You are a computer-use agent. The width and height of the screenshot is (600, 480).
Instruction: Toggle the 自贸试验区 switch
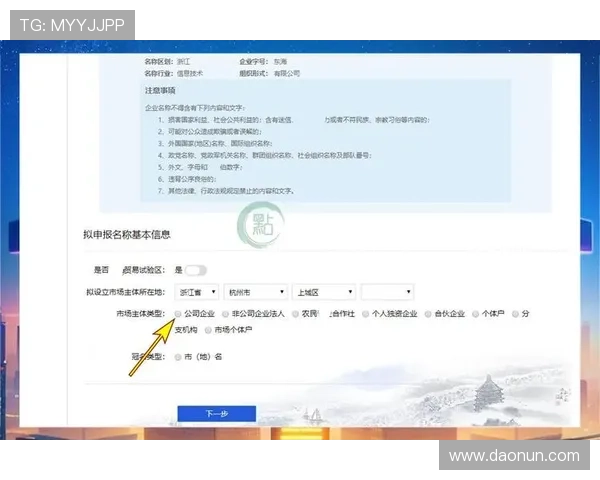[196, 270]
